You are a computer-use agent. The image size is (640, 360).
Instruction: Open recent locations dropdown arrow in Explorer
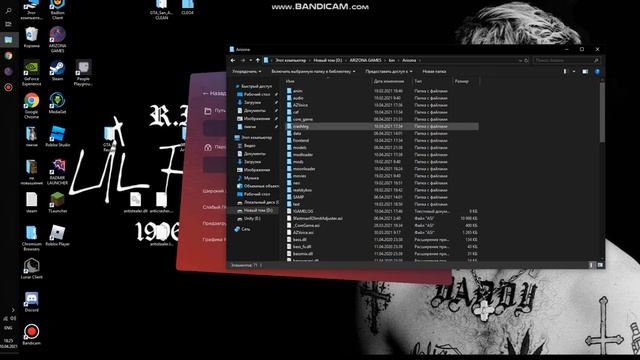pos(250,60)
